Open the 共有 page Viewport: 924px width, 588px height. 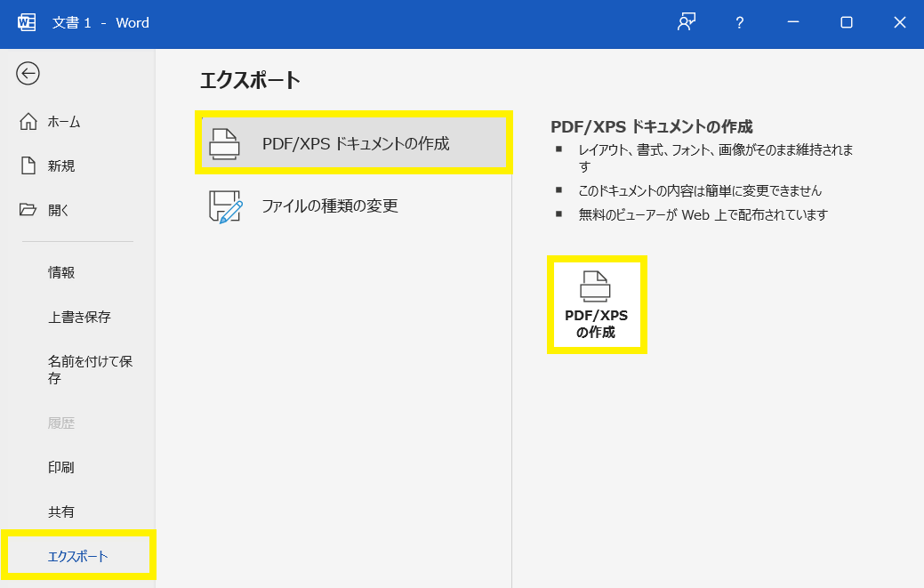61,511
